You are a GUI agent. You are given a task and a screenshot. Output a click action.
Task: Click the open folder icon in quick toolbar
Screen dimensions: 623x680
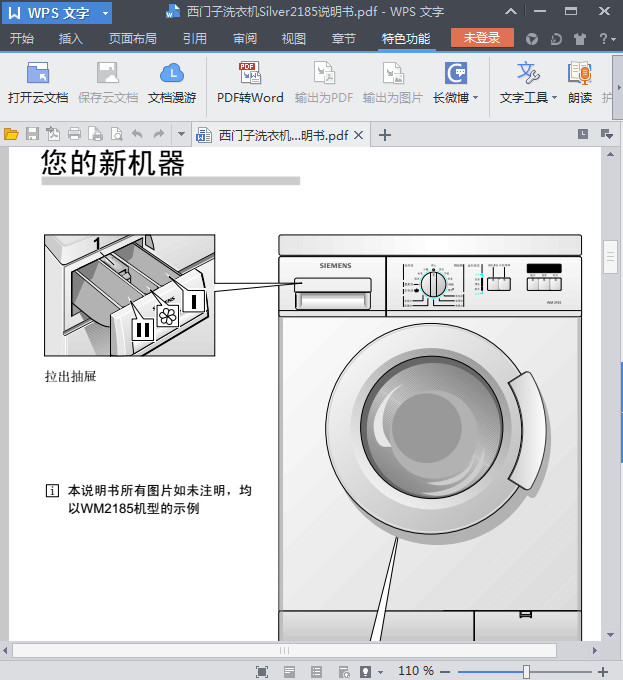click(x=11, y=134)
